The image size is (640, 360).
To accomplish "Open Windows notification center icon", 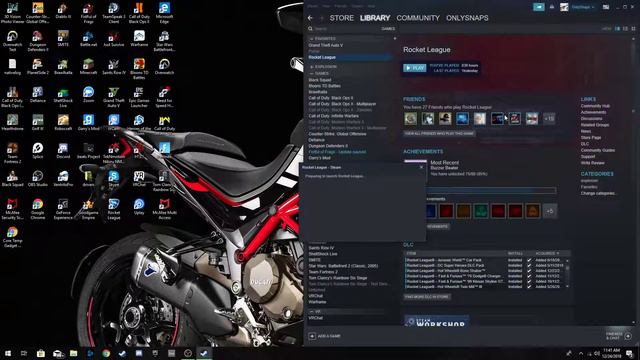I will click(630, 353).
